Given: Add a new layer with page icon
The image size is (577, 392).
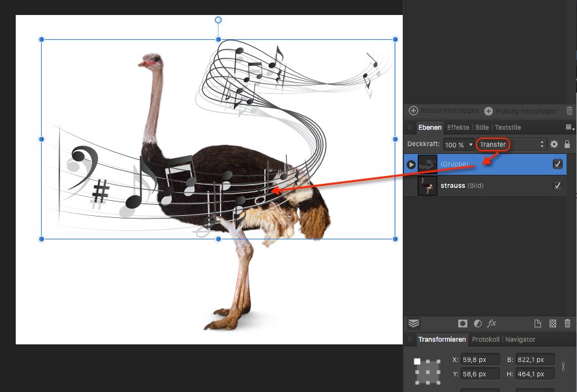Looking at the screenshot, I should coord(538,324).
